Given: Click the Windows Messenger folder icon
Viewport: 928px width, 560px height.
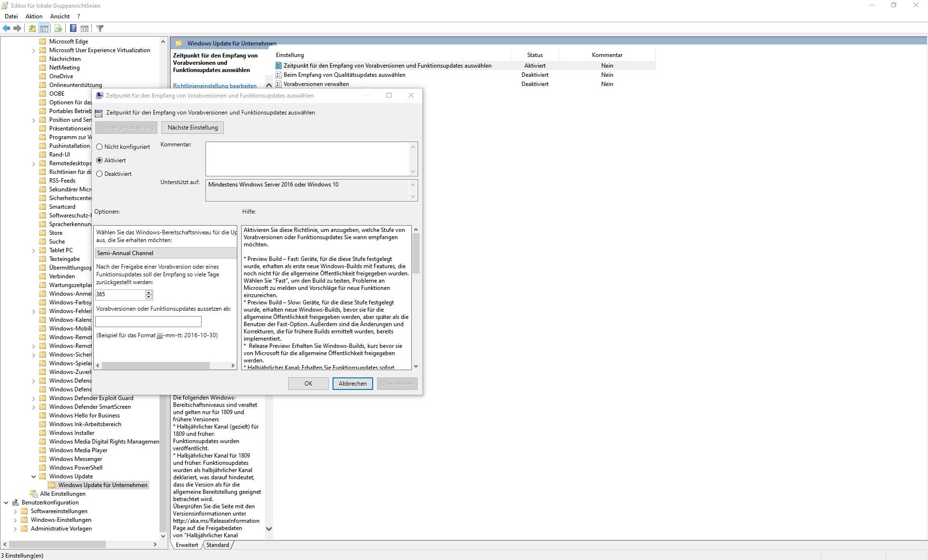Looking at the screenshot, I should point(43,459).
